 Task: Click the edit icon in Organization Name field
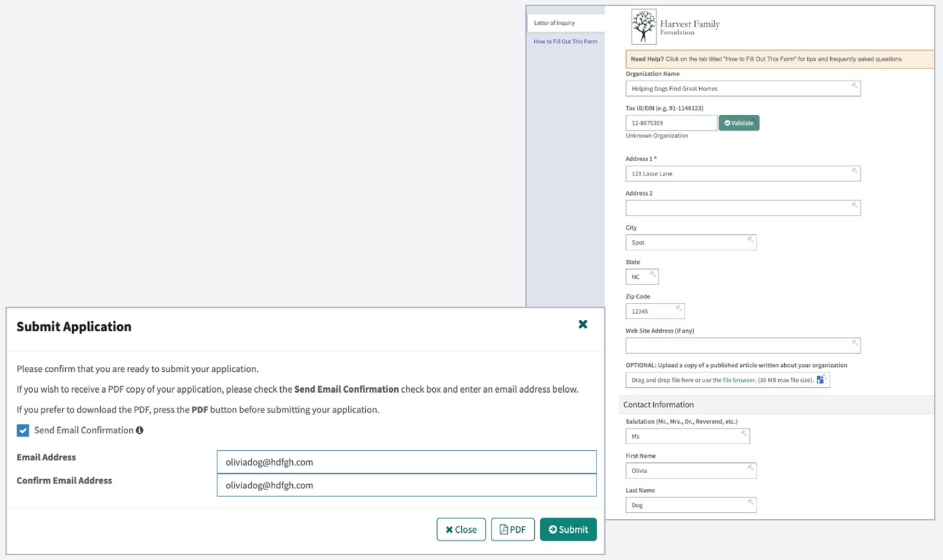[854, 86]
